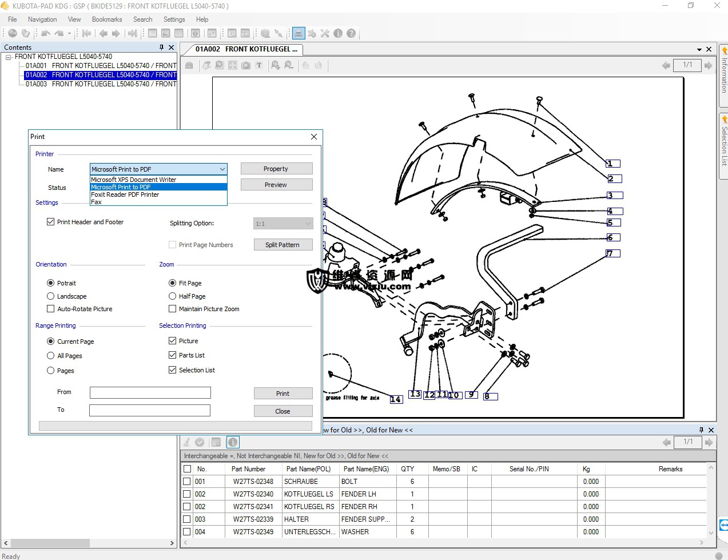Enable Auto-Rotate Picture
The height and width of the screenshot is (560, 728).
coord(51,309)
